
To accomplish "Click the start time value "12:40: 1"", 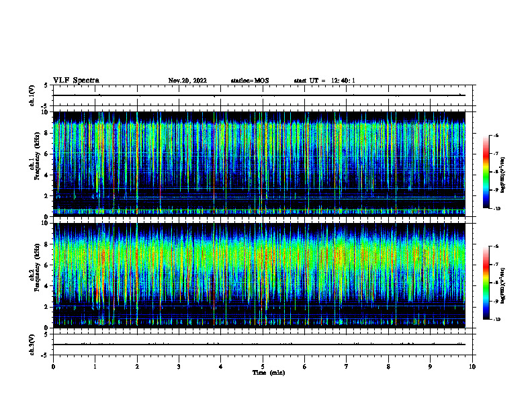I will 343,81.
